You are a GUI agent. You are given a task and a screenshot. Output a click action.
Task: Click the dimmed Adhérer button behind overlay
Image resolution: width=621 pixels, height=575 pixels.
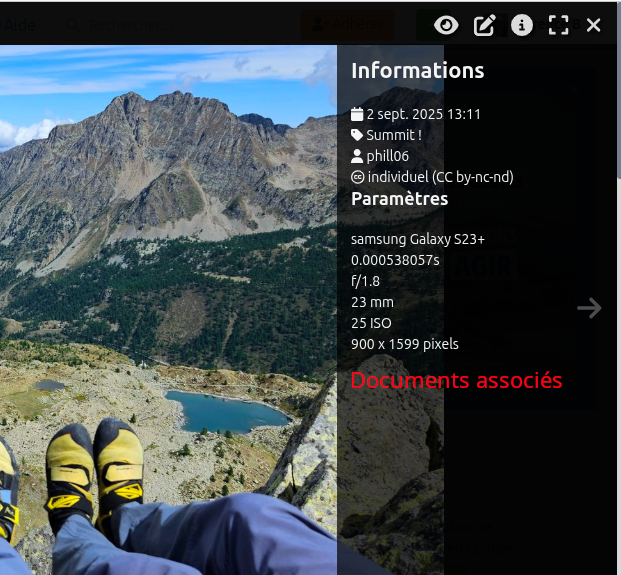click(348, 25)
